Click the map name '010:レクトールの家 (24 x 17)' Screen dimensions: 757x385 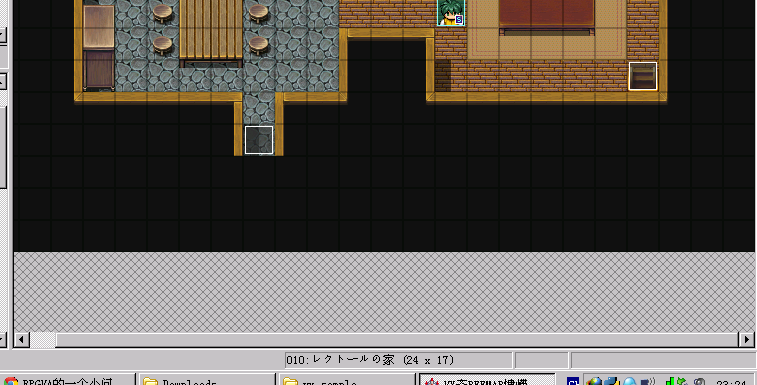click(370, 360)
